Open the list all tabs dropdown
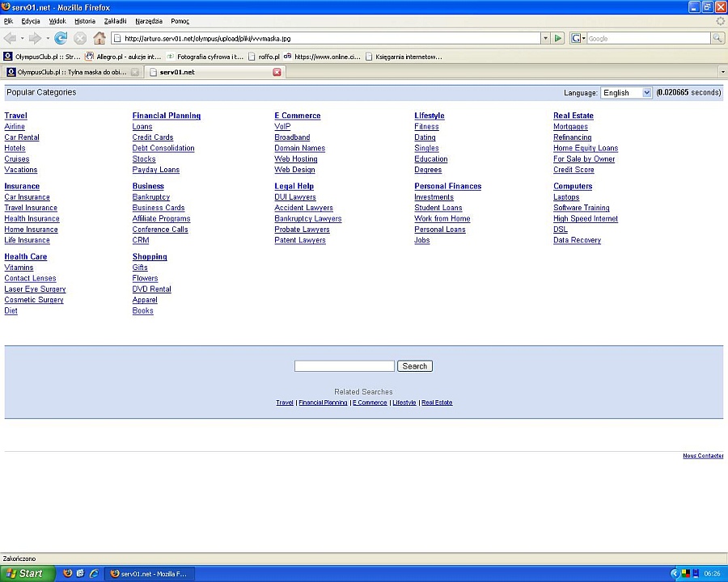This screenshot has width=728, height=582. [722, 72]
